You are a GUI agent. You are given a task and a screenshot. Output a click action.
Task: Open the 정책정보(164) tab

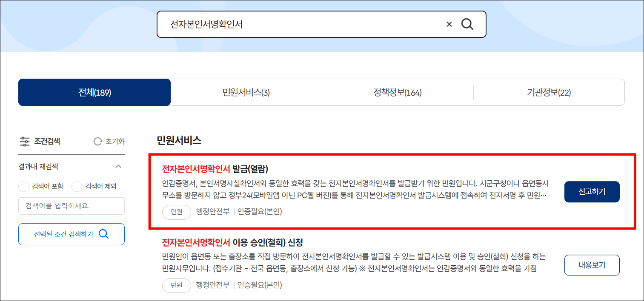point(398,92)
